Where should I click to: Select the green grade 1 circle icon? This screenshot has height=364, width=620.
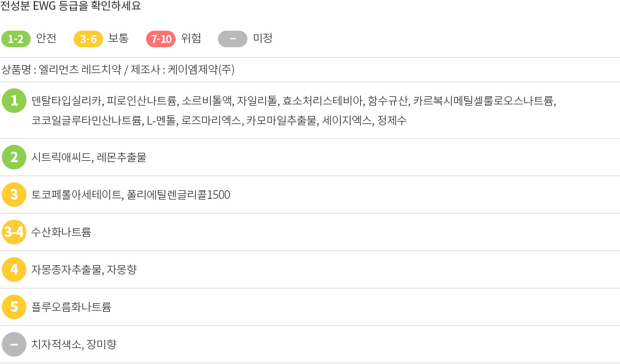[x=14, y=101]
